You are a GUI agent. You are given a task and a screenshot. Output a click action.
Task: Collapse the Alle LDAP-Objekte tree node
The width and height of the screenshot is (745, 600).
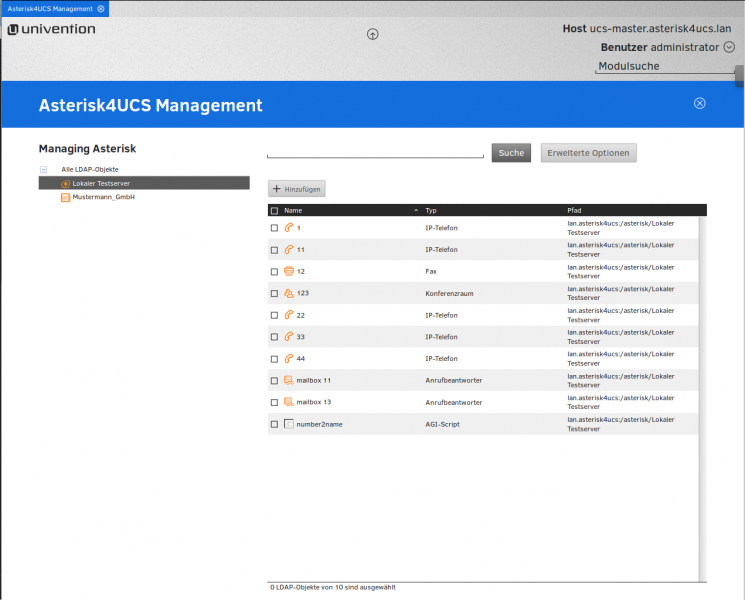(44, 169)
